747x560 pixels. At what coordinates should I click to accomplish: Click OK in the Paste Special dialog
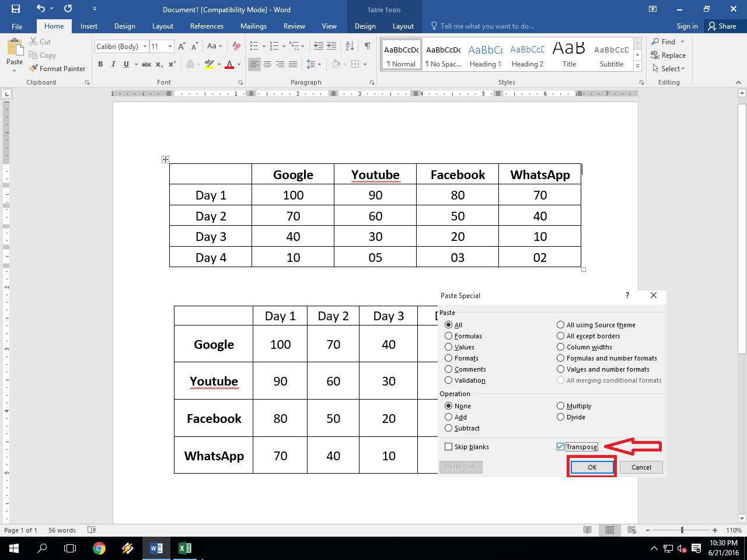coord(591,467)
